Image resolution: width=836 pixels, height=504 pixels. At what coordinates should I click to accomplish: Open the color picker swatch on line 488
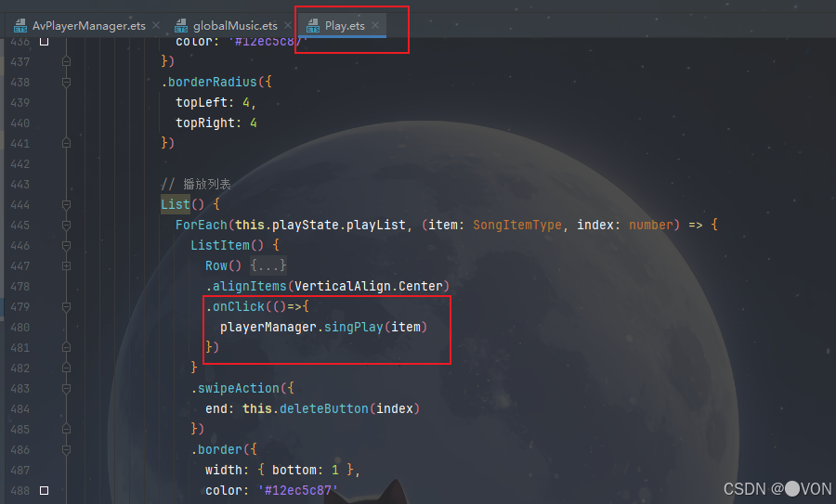click(45, 490)
